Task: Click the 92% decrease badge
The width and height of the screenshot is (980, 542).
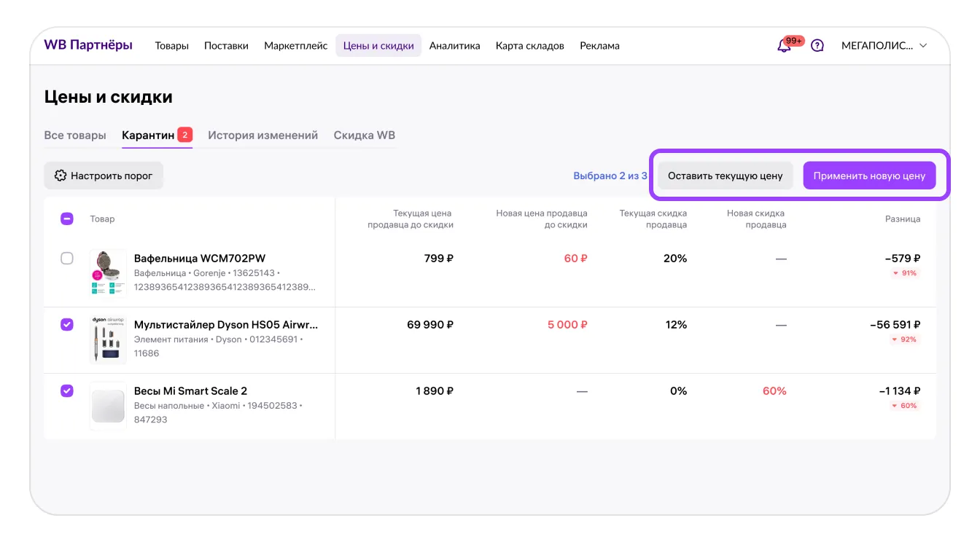Action: click(905, 339)
